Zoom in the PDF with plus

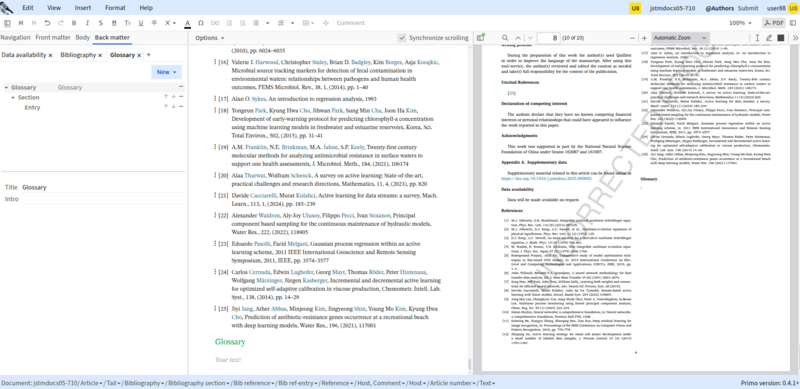(644, 38)
